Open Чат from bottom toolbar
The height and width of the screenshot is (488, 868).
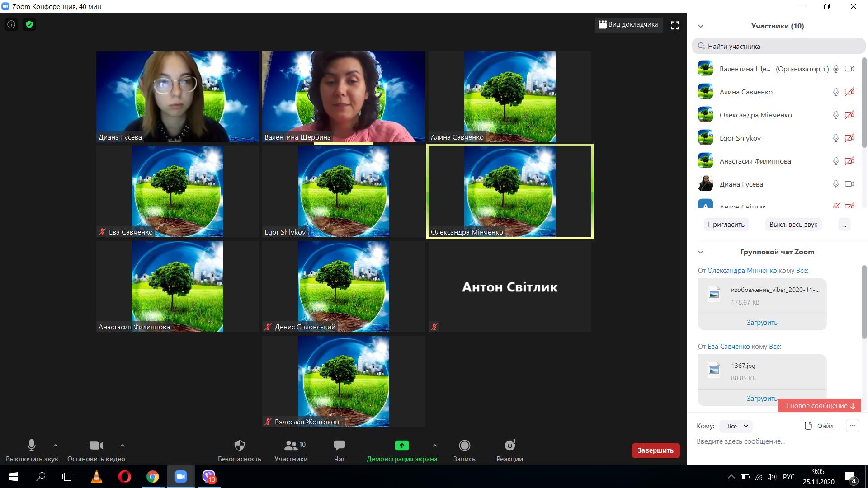pos(339,450)
